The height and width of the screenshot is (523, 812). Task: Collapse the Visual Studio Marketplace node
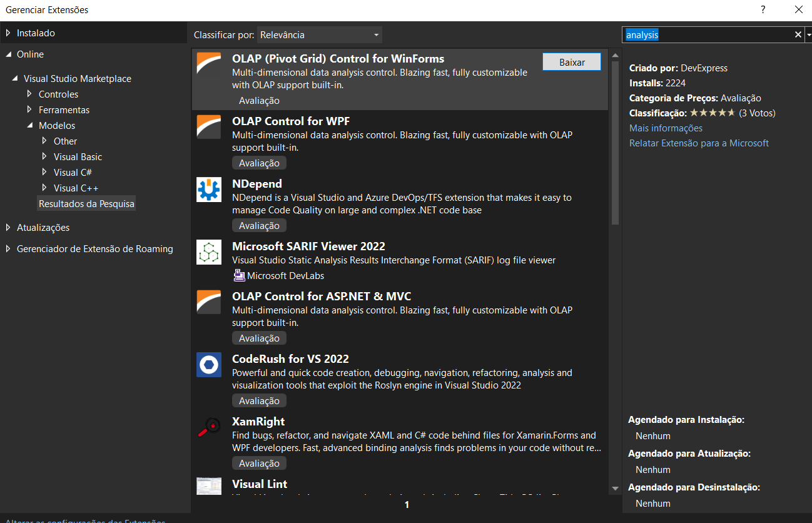[x=15, y=79]
